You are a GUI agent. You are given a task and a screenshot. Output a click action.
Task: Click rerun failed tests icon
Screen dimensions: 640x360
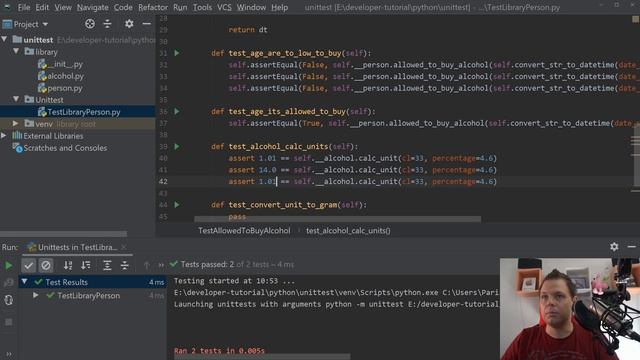(9, 283)
